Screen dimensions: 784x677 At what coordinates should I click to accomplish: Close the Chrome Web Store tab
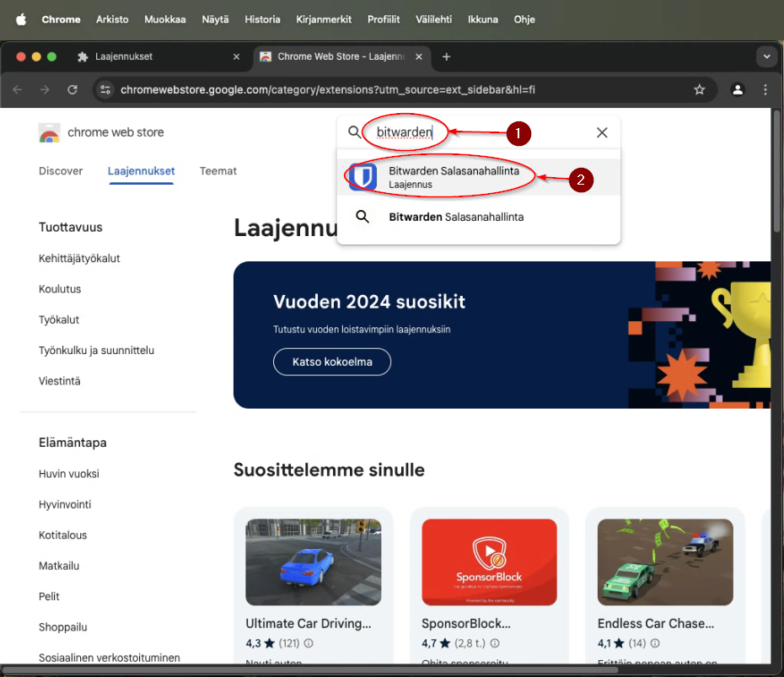[419, 57]
